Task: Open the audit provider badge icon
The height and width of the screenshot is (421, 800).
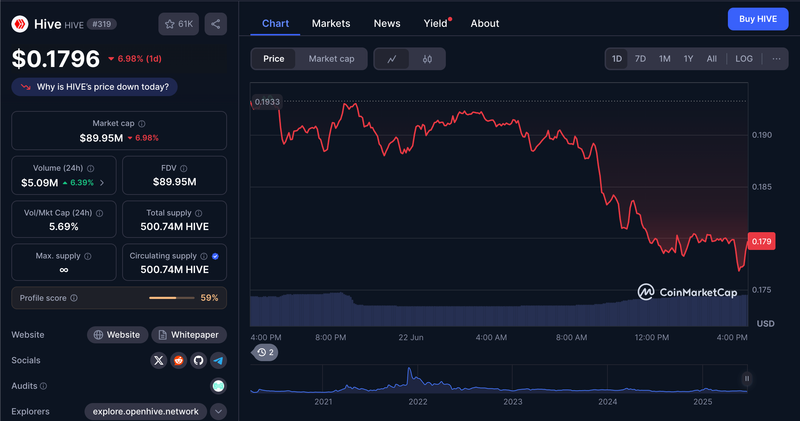Action: [x=218, y=386]
